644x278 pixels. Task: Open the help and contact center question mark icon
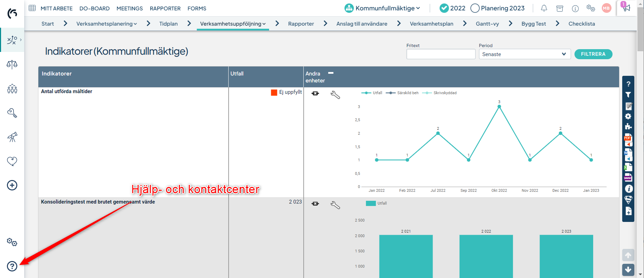click(x=12, y=266)
